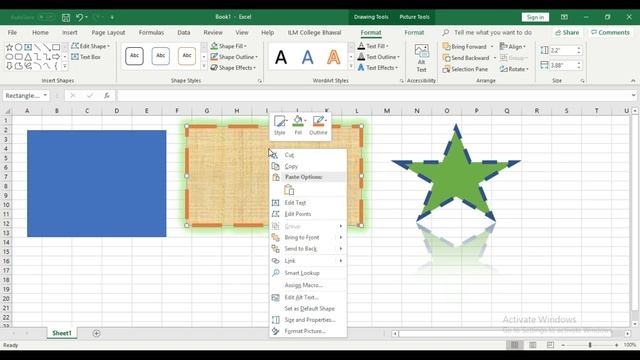Open Shape Fill dropdown
Image resolution: width=640 pixels, height=360 pixels.
click(229, 46)
